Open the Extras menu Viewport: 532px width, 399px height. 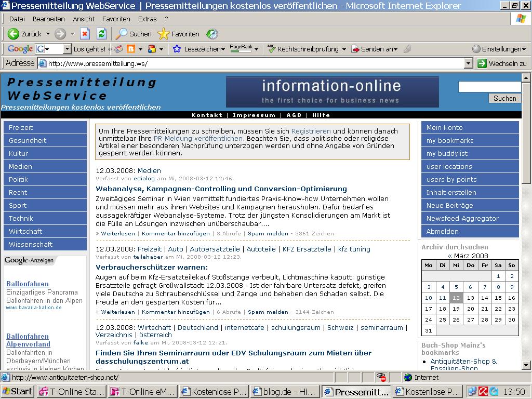147,19
